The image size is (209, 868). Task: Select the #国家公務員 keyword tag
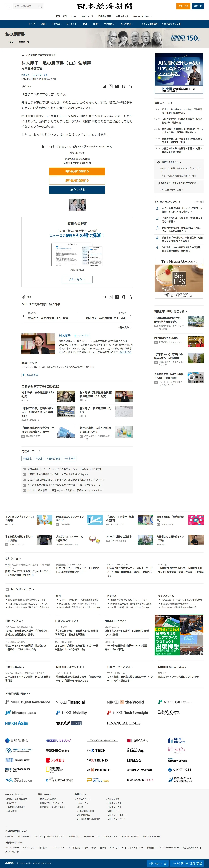(x=53, y=459)
